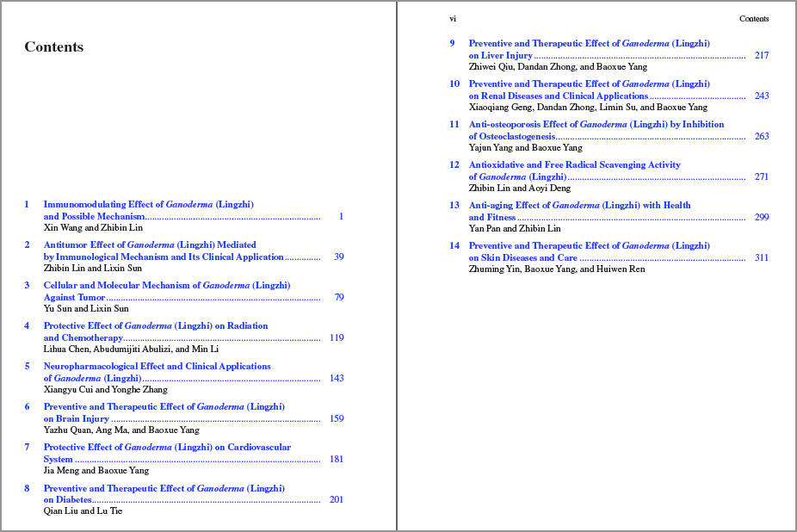Go to page 271 via contents
Image resolution: width=797 pixels, height=532 pixels.
[x=762, y=177]
